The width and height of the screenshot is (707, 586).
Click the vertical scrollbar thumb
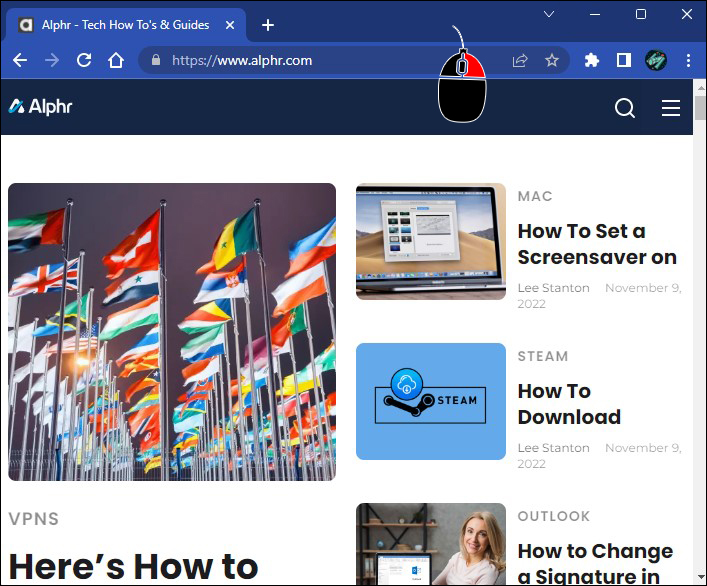700,107
